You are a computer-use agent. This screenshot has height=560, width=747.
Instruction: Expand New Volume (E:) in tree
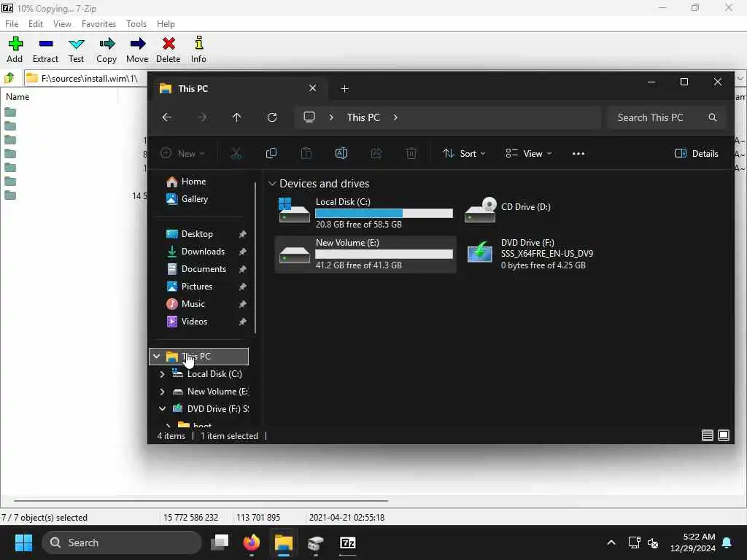[x=163, y=392]
